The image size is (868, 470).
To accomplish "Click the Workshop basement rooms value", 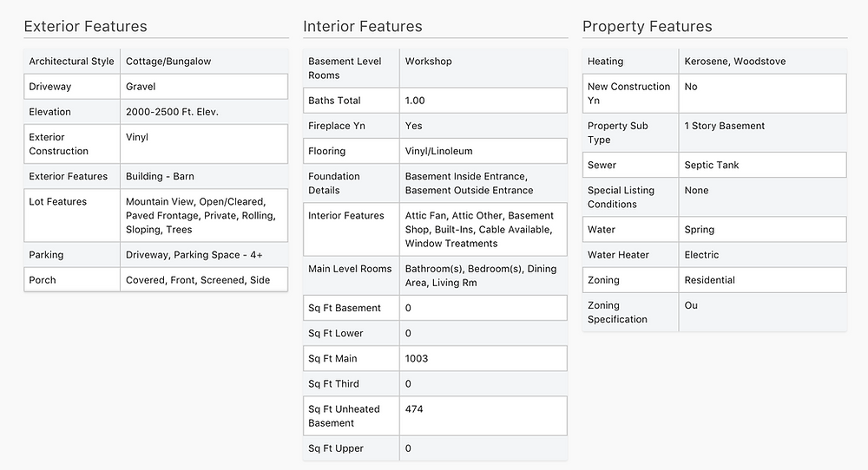I will tap(429, 62).
